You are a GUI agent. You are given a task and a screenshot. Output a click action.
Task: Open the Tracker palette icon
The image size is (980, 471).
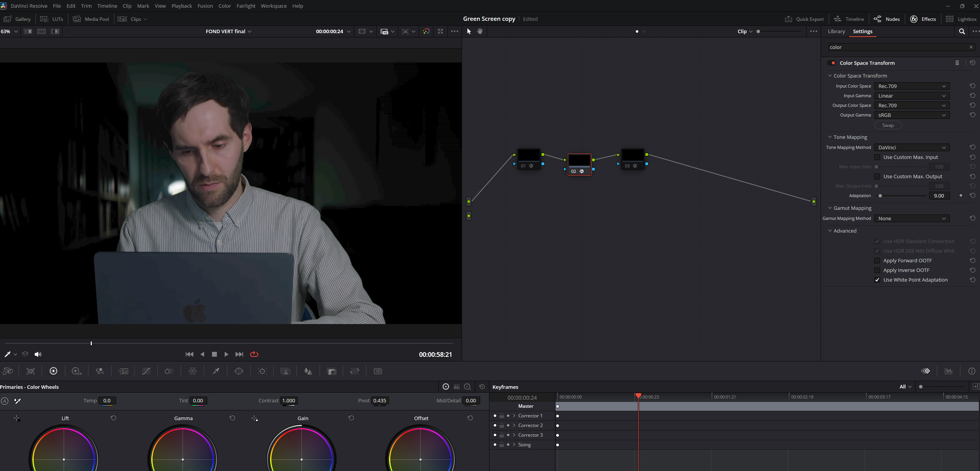pyautogui.click(x=262, y=371)
